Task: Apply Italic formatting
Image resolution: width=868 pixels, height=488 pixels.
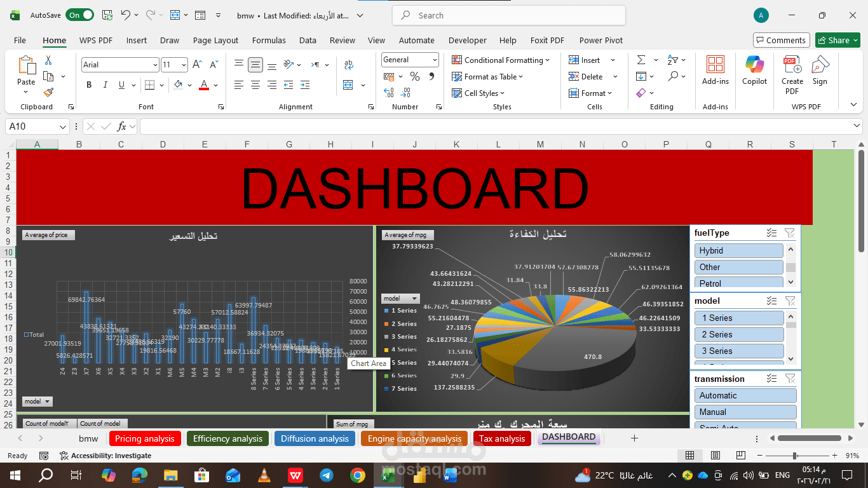Action: [105, 85]
